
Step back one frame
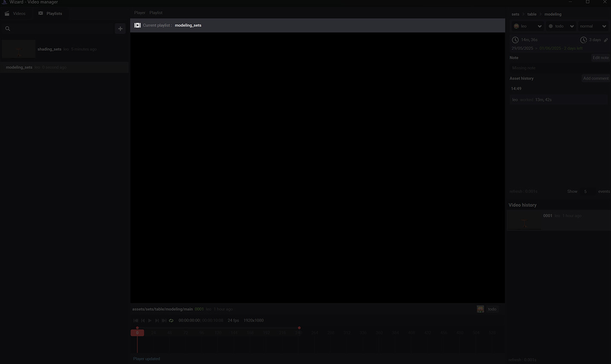point(143,321)
